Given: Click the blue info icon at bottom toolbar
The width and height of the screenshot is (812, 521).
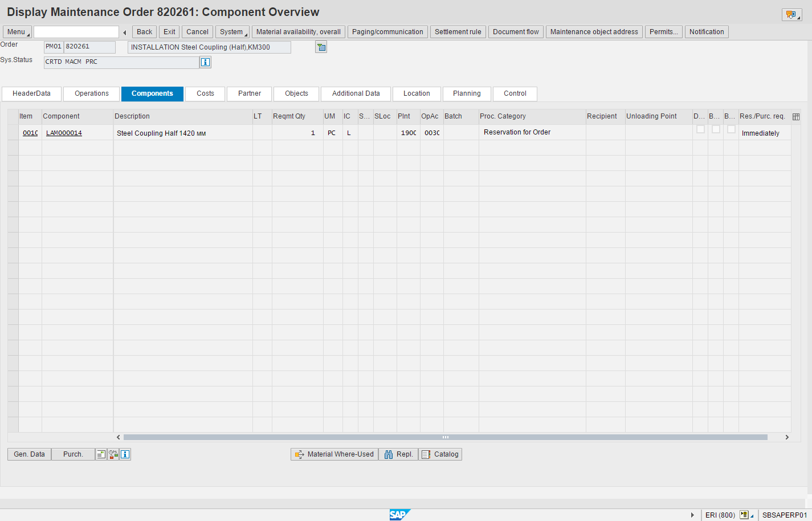Looking at the screenshot, I should (x=125, y=454).
